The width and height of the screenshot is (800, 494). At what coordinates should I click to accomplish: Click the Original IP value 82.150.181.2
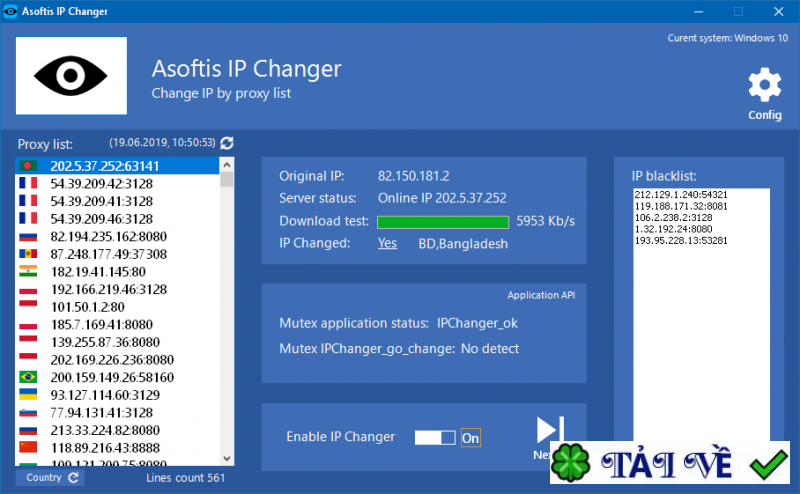(x=413, y=176)
